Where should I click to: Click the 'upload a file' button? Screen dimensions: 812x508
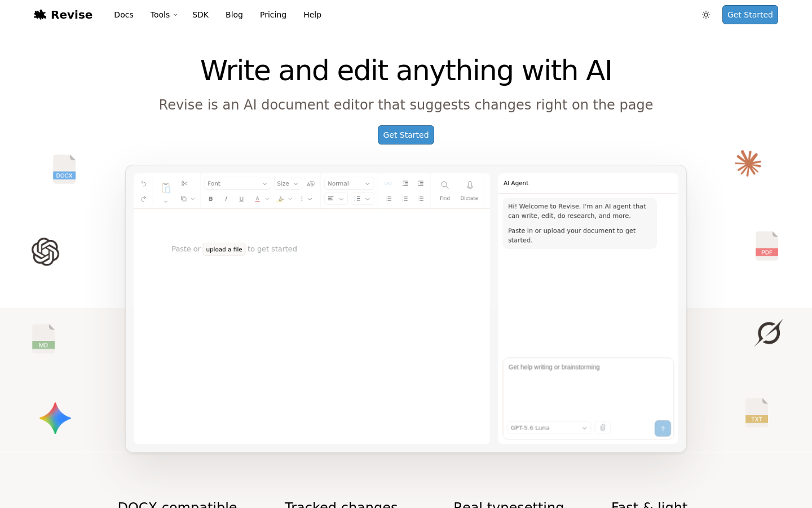point(224,249)
